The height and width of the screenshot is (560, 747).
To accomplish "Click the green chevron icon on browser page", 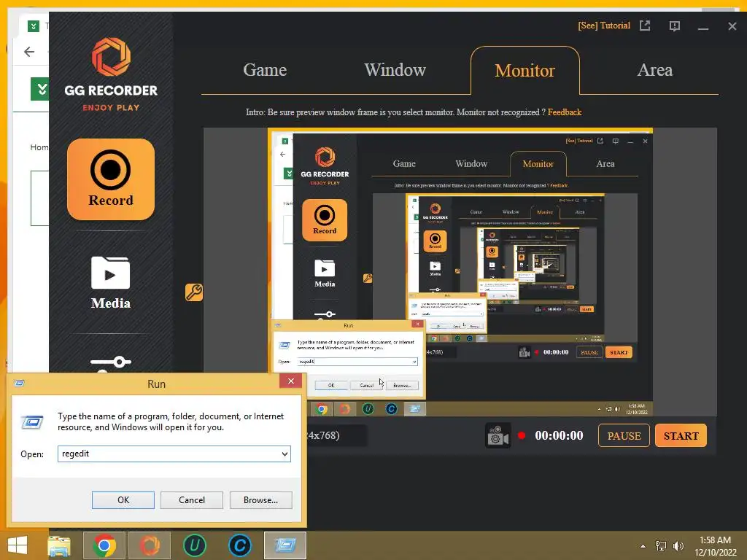I will click(x=41, y=89).
